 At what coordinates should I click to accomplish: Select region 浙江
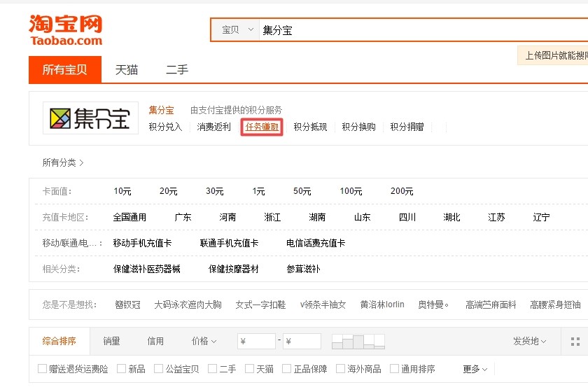272,217
